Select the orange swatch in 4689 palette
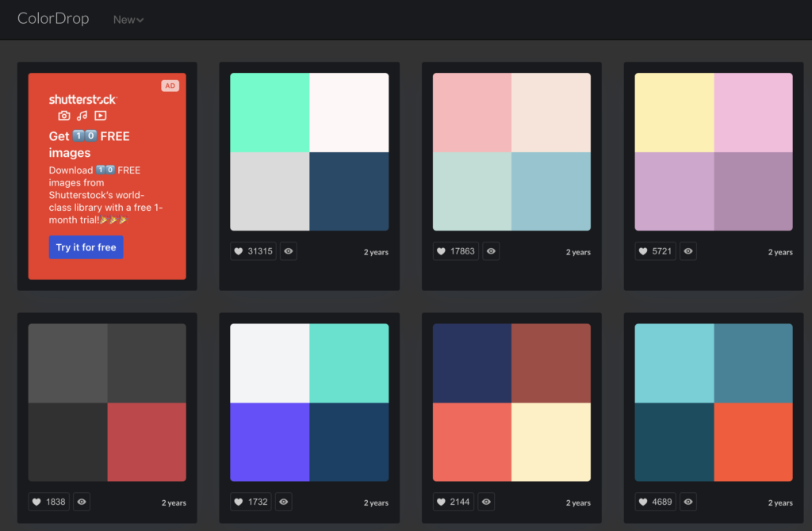The height and width of the screenshot is (531, 812). [x=753, y=441]
